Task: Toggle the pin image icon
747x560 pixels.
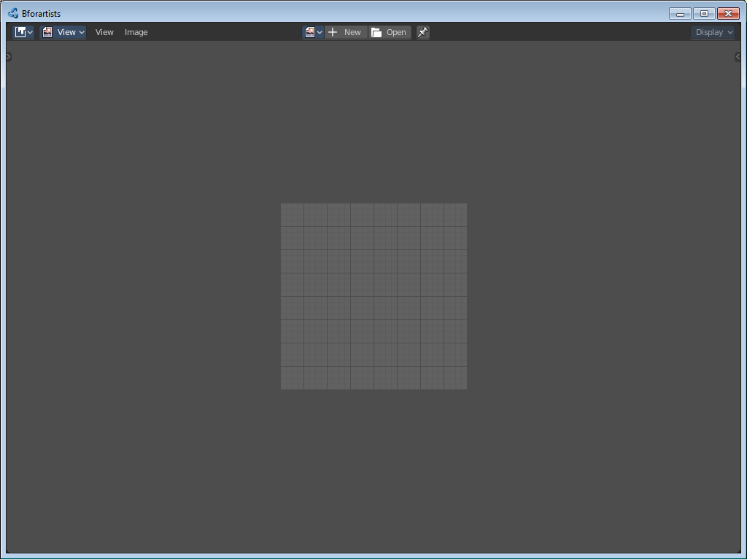Action: point(423,32)
